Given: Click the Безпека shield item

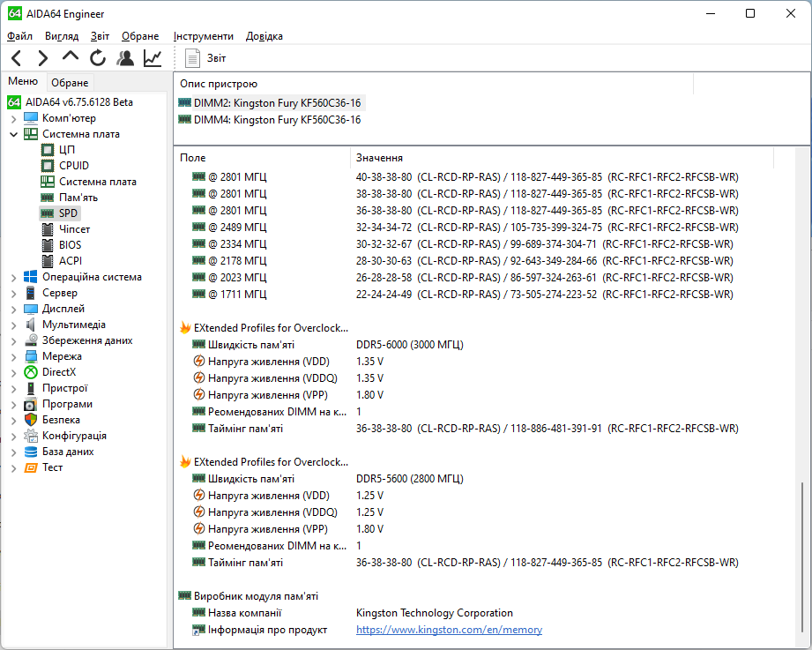Looking at the screenshot, I should (x=61, y=420).
